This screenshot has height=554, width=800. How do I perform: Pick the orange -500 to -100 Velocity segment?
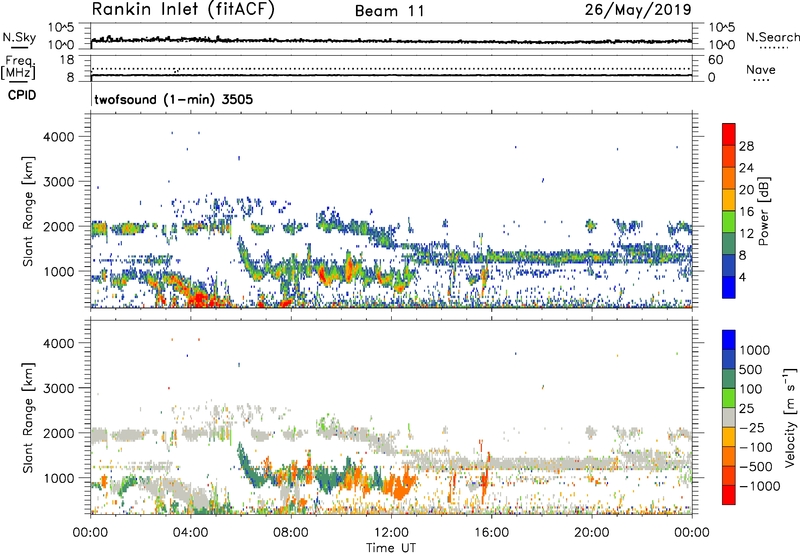(x=729, y=456)
